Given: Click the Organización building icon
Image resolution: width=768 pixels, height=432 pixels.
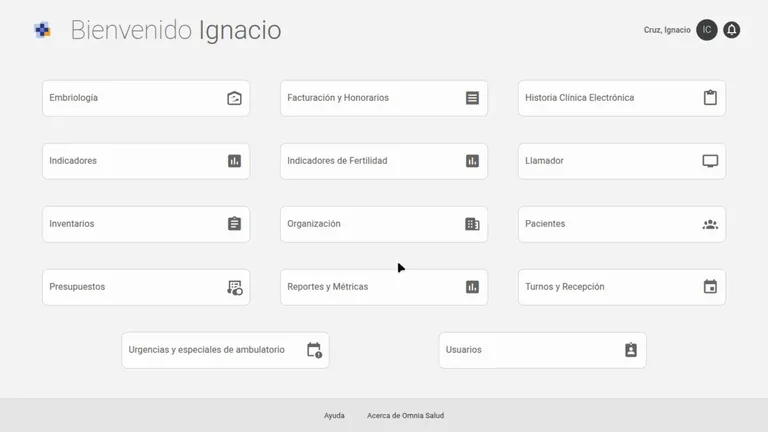Looking at the screenshot, I should point(472,224).
